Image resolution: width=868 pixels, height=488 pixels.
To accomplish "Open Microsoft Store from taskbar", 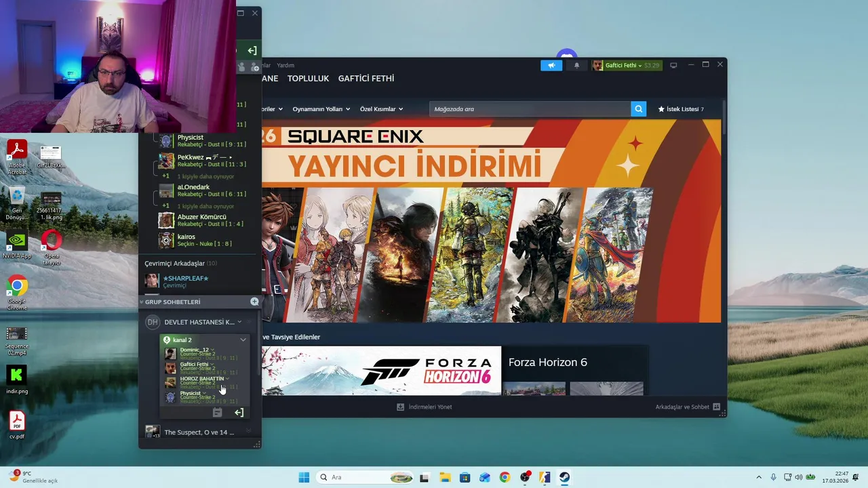I will tap(465, 477).
